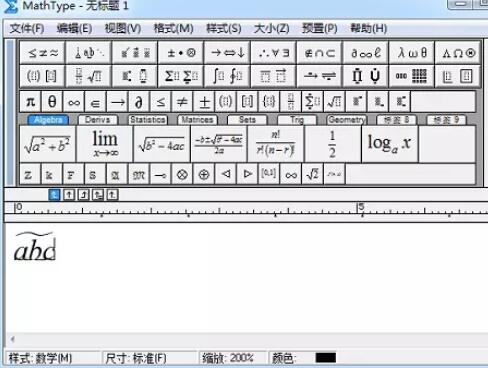488x368 pixels.
Task: Open subscript and superscript templates palette
Action: point(135,76)
